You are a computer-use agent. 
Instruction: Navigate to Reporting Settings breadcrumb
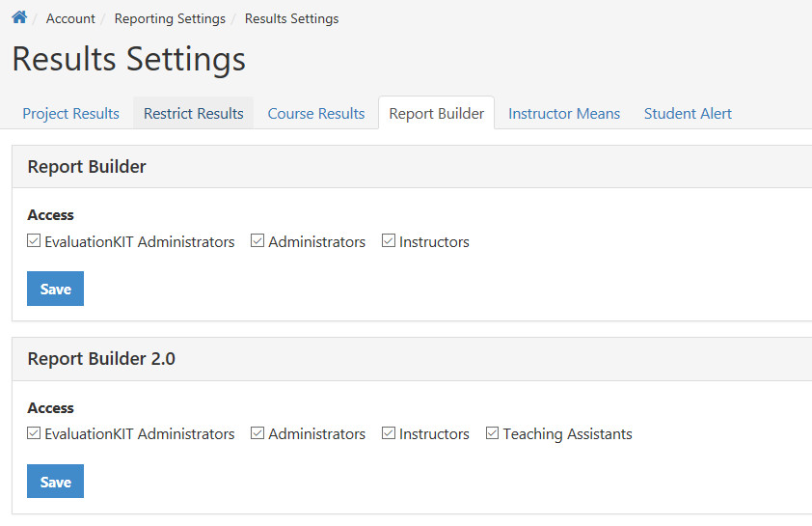coord(170,18)
